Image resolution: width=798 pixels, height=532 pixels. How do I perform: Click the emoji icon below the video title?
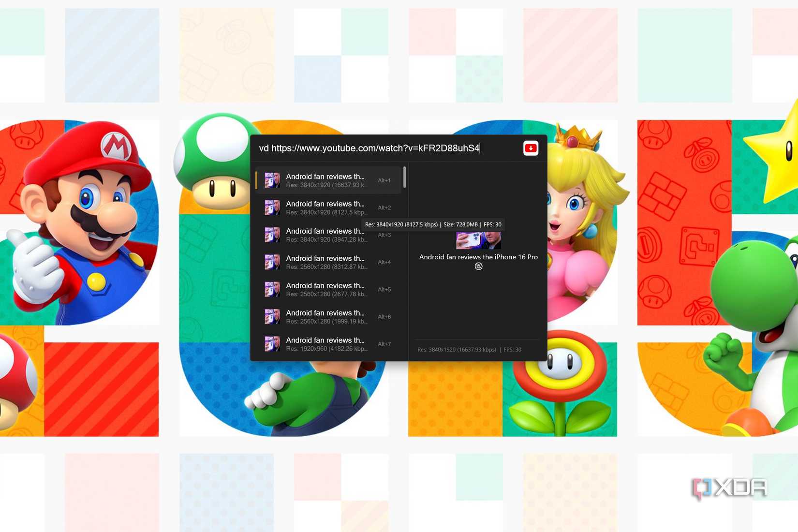click(478, 266)
